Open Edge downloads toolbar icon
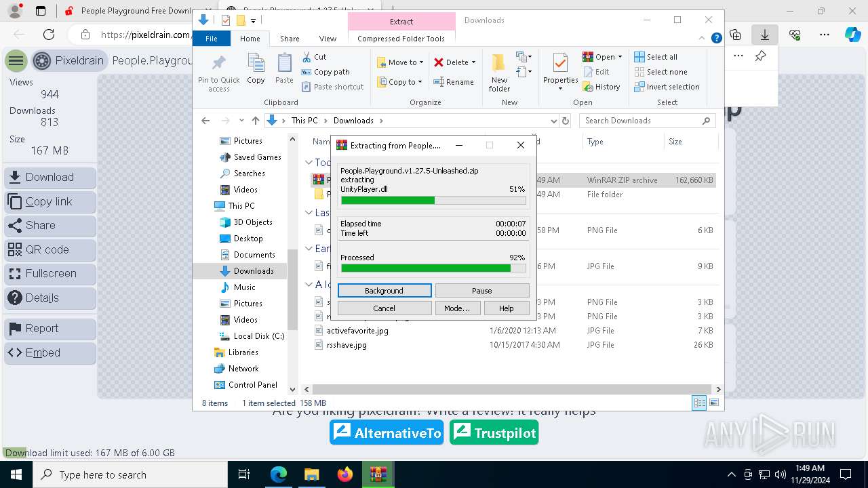This screenshot has height=488, width=868. tap(764, 35)
